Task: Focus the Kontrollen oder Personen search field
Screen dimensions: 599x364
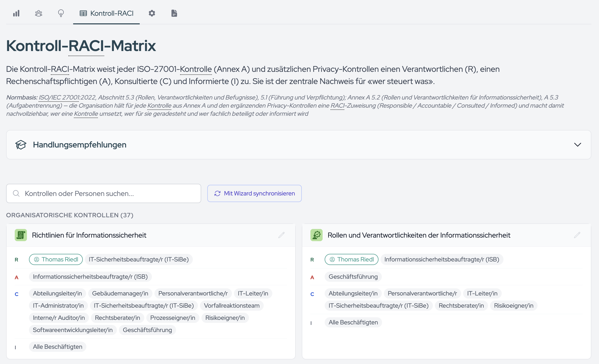Action: [x=104, y=193]
